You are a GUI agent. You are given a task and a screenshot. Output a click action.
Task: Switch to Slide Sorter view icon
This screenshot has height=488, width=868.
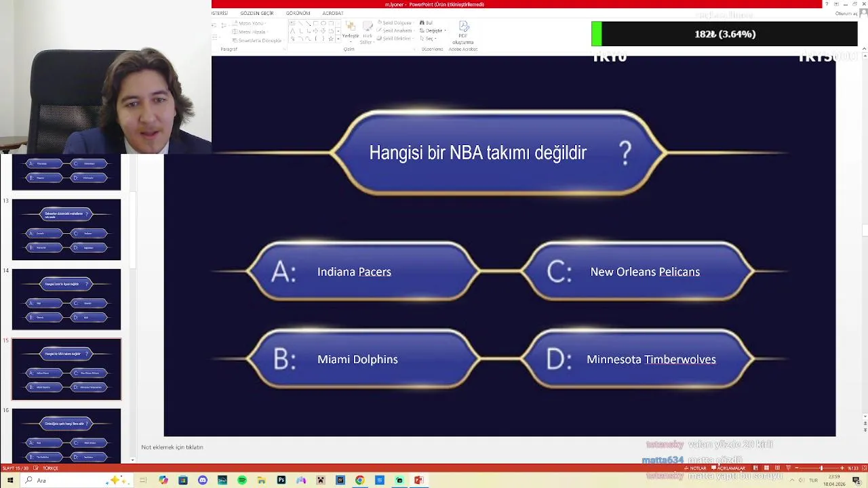coord(767,468)
